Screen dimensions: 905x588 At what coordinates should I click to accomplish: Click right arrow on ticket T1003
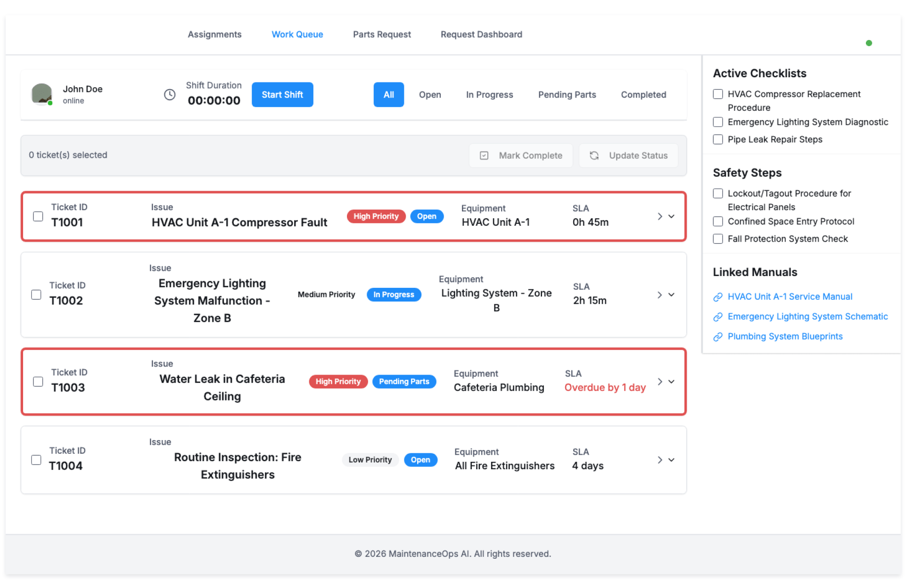(659, 382)
